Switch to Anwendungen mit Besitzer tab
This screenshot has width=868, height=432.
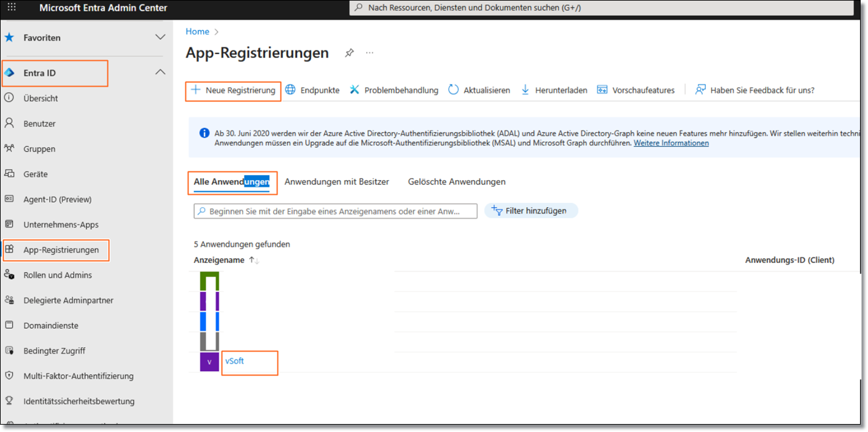point(336,182)
